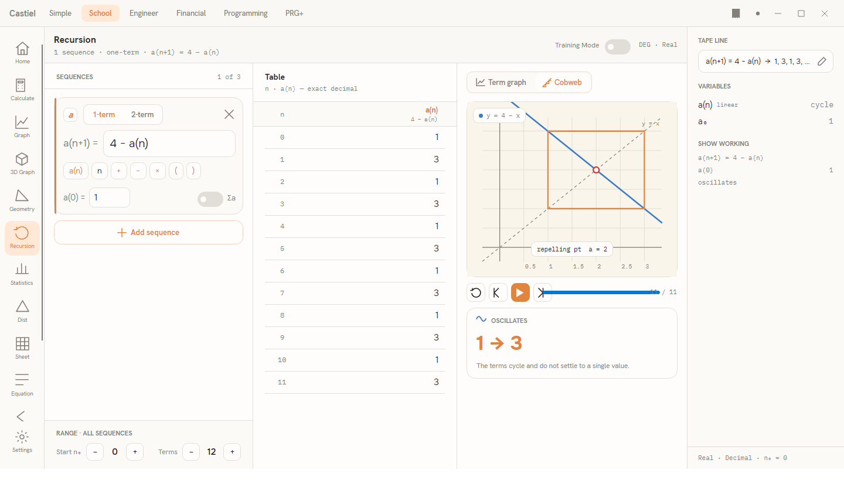844x504 pixels.
Task: Click the cobweb step progress slider
Action: (601, 292)
